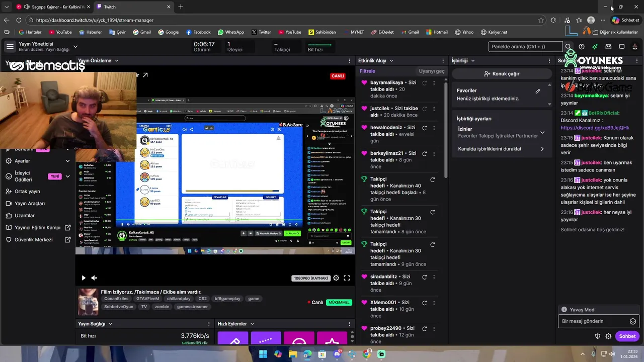
Task: Click the search magnifier icon beside Panelde arama
Action: (x=568, y=47)
